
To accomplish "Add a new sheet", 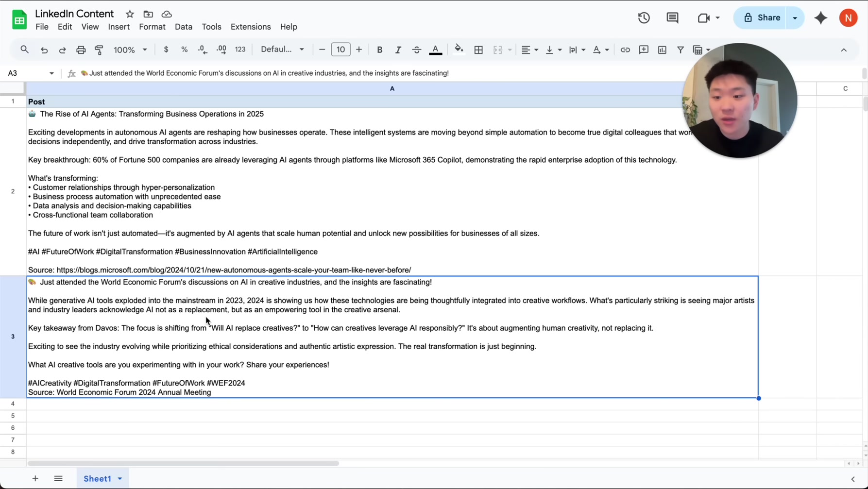I will [35, 479].
